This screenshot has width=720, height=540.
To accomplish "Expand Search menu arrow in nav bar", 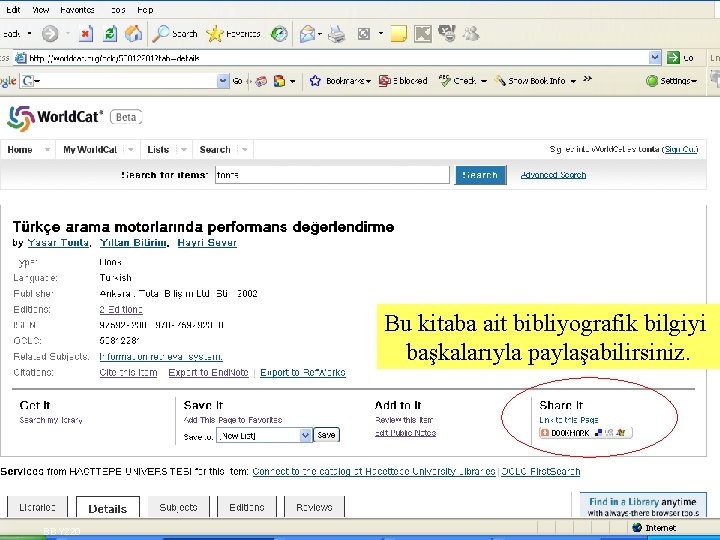I will coord(244,150).
